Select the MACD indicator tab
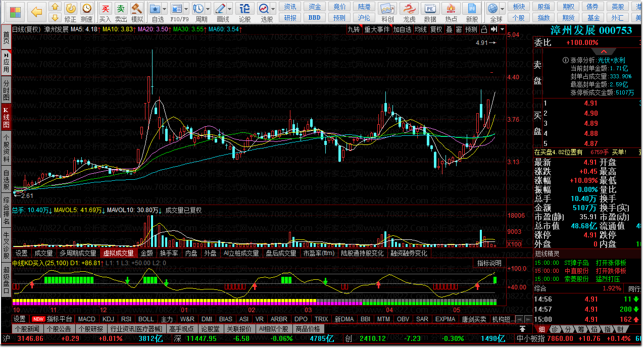This screenshot has height=348, width=644. (x=86, y=319)
